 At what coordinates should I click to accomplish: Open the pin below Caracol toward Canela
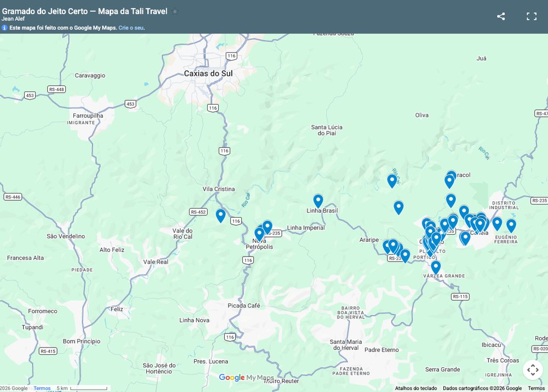451,201
